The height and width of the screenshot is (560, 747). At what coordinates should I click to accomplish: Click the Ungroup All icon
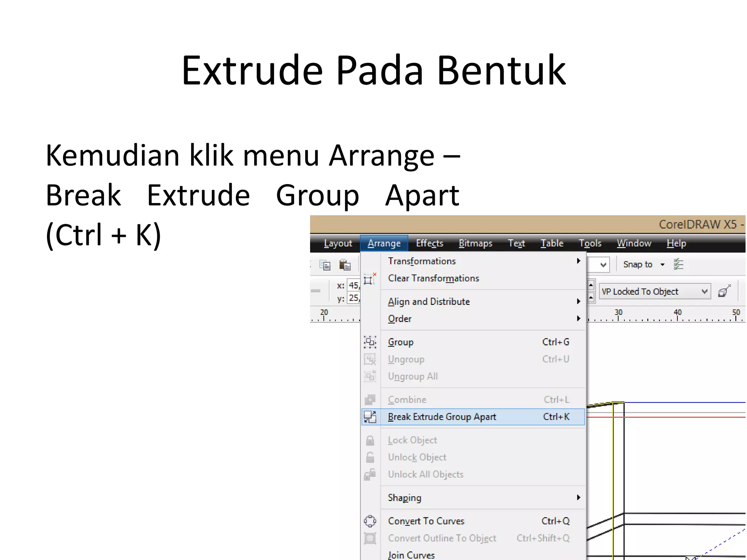click(x=370, y=376)
